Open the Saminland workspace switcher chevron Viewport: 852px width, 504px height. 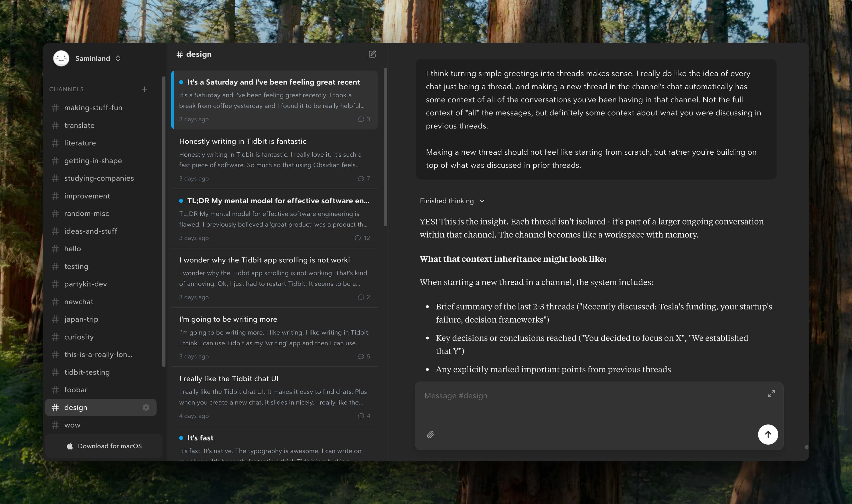(x=118, y=58)
